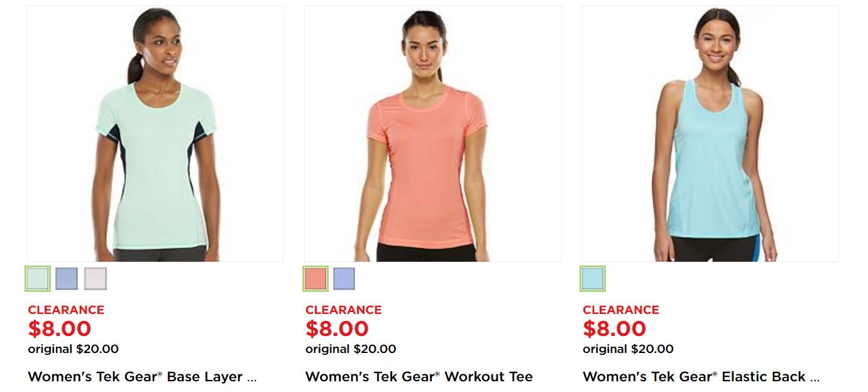Pick the pale gray swatch under Base Layer tee
Image resolution: width=868 pixels, height=392 pixels.
96,279
